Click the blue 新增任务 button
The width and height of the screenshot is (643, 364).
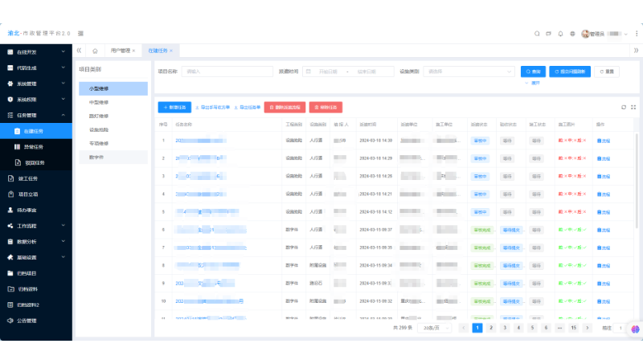point(174,108)
